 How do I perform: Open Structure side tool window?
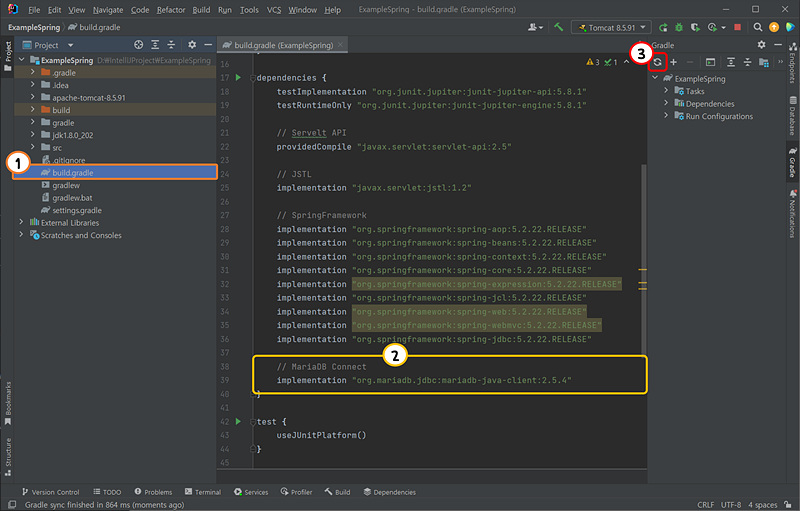pos(7,457)
